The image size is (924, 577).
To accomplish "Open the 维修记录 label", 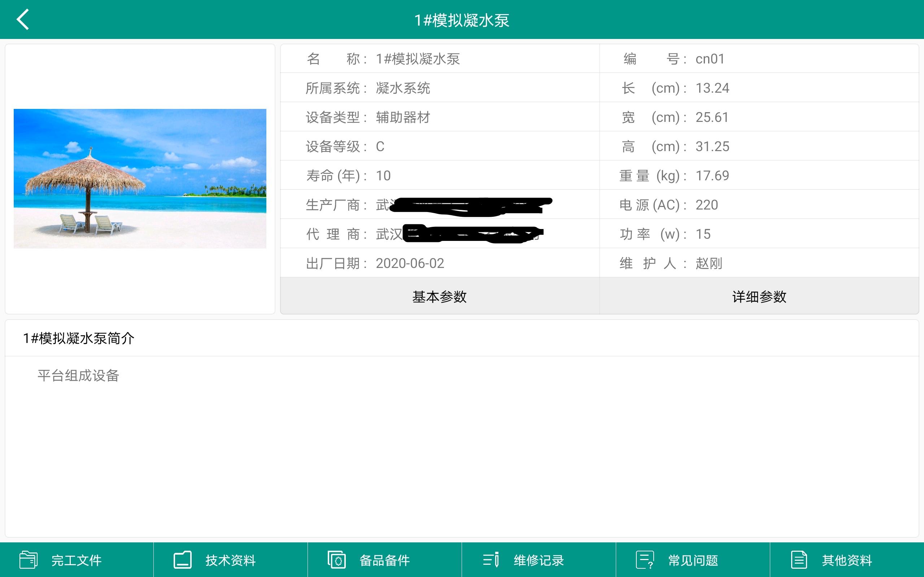I will (539, 560).
